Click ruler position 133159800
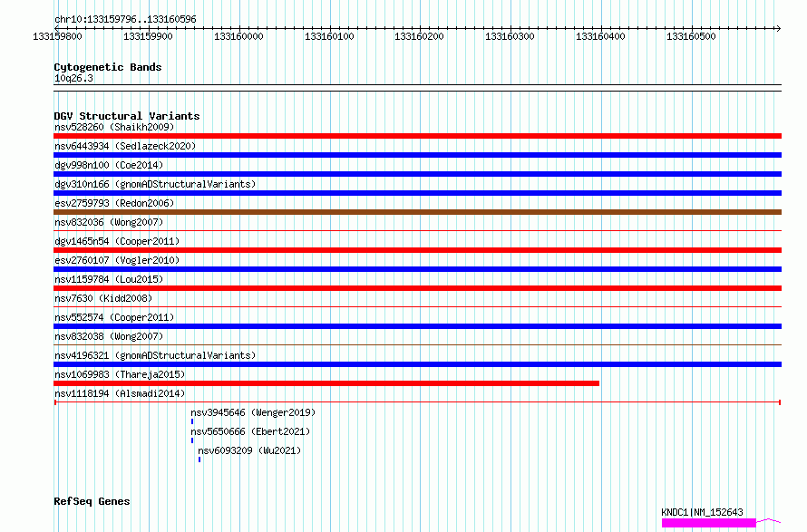This screenshot has width=807, height=532. point(57,36)
